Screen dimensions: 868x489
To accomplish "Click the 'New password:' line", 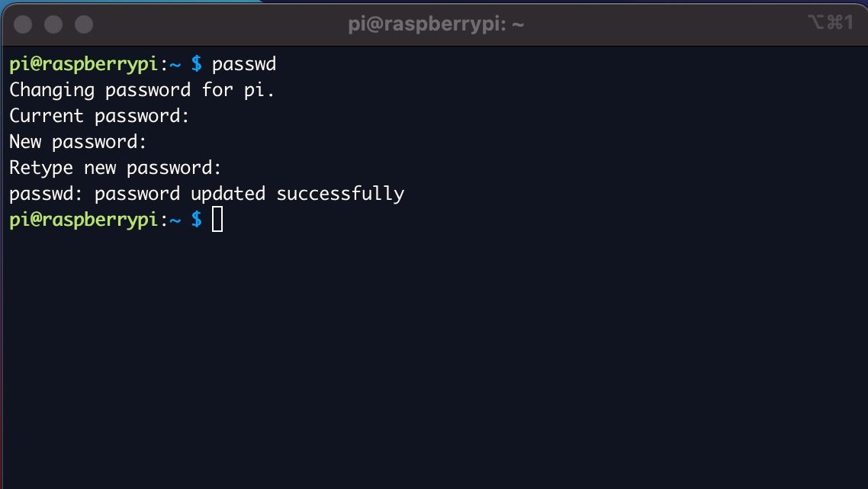I will click(78, 142).
